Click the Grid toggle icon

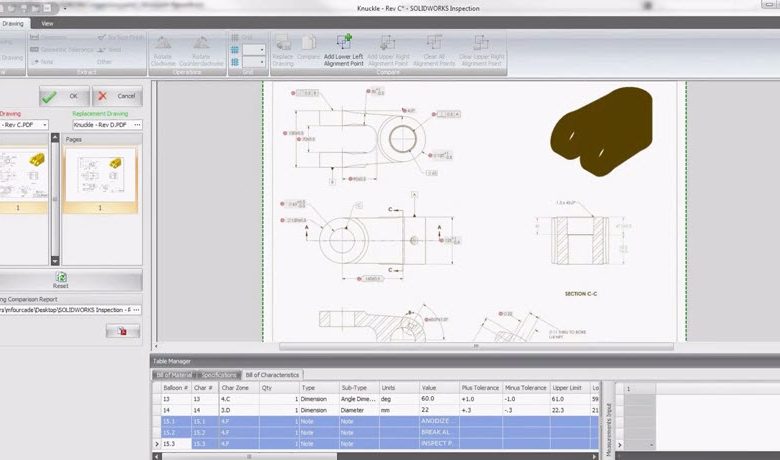pyautogui.click(x=235, y=38)
